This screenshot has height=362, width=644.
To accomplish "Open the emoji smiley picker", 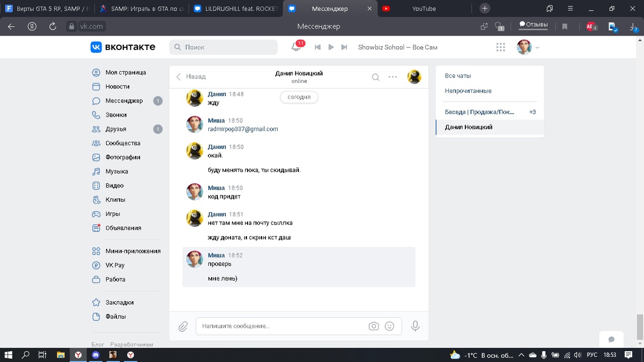I will [x=389, y=326].
